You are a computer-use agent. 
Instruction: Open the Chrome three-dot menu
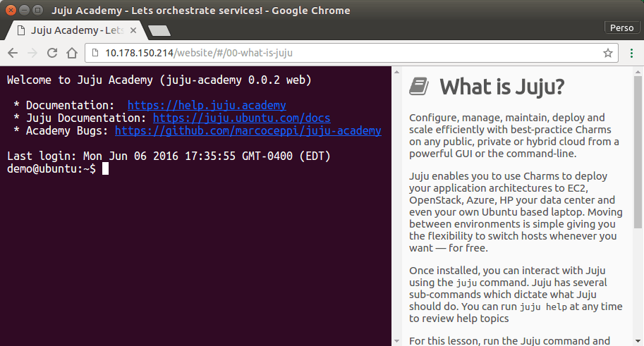pyautogui.click(x=632, y=53)
